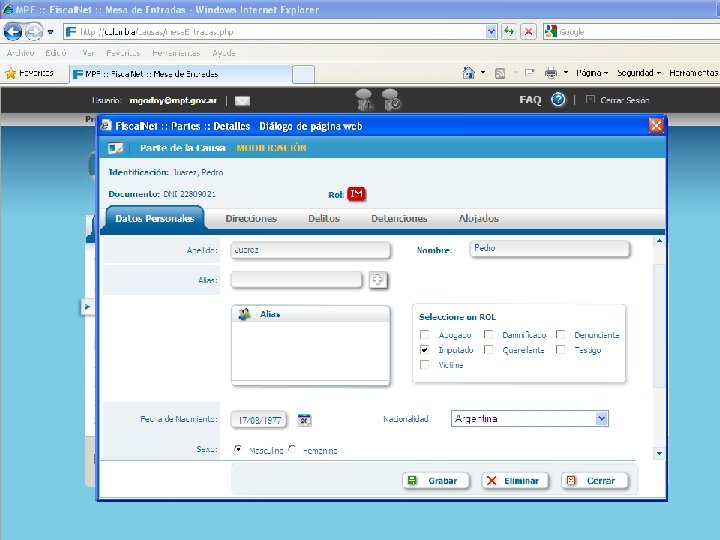Click the RSS feeds icon
Image resolution: width=720 pixels, height=540 pixels.
click(x=500, y=73)
